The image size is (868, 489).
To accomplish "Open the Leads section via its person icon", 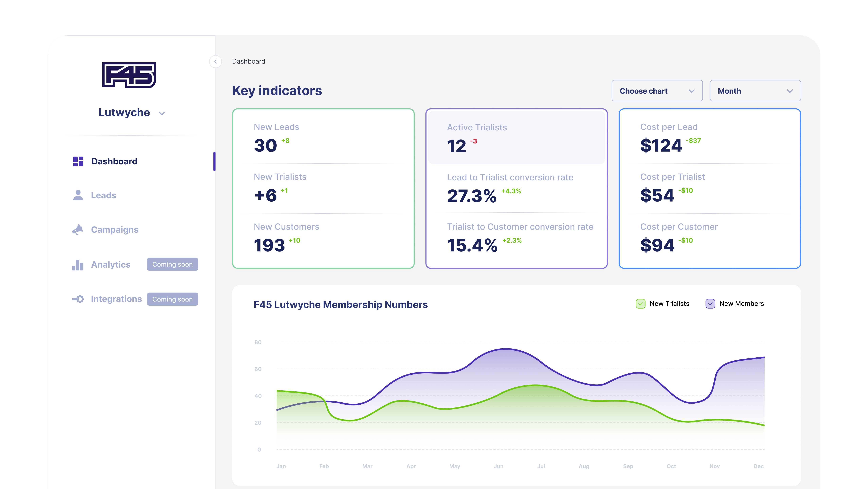I will [78, 195].
